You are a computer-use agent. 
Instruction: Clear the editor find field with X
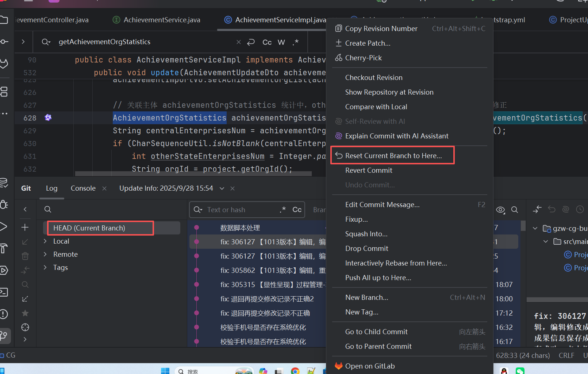[239, 42]
